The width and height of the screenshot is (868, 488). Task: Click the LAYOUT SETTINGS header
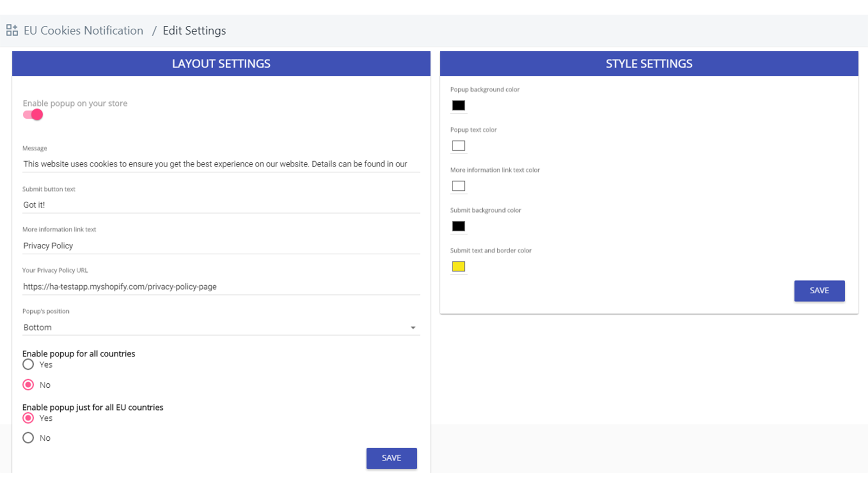(x=221, y=63)
